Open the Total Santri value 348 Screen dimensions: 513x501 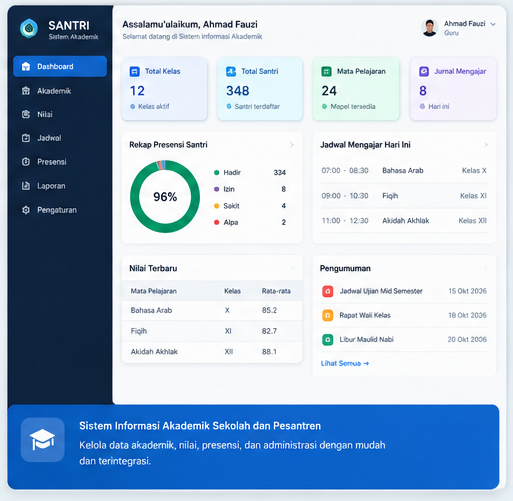(238, 91)
